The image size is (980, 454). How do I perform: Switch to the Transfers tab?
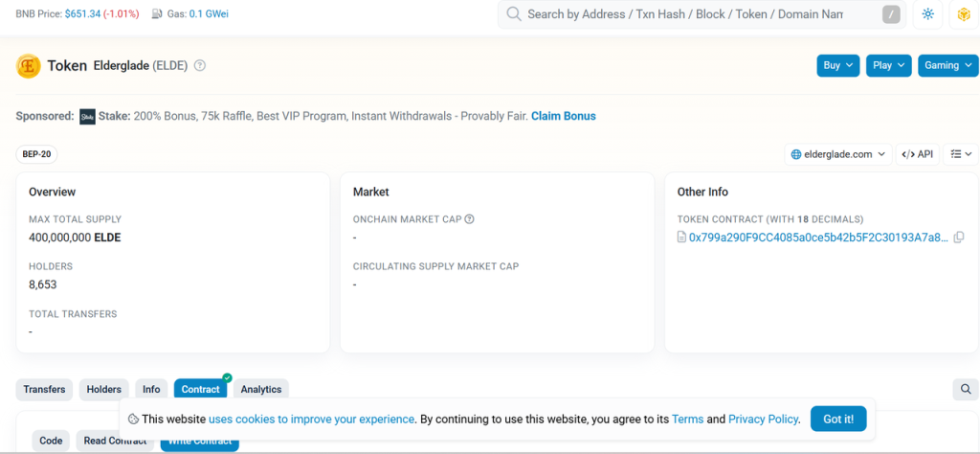click(44, 389)
